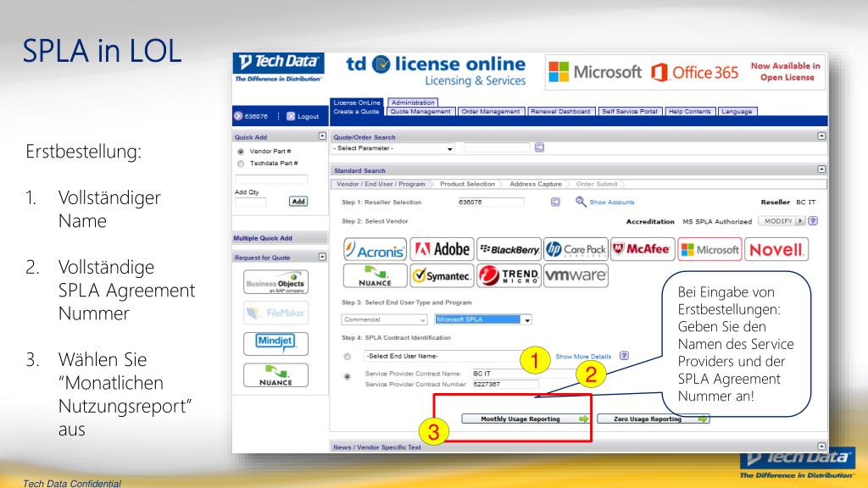This screenshot has width=868, height=488.
Task: Open Mindjet request for quote
Action: click(x=275, y=344)
